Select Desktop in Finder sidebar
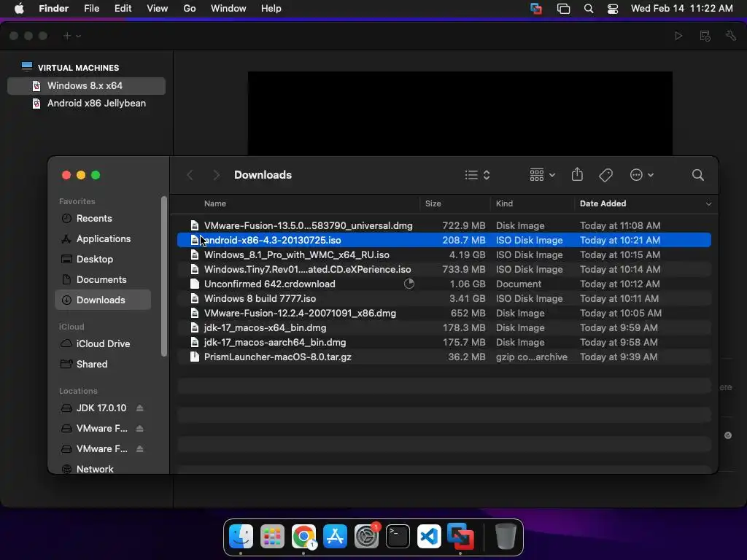Image resolution: width=747 pixels, height=560 pixels. point(102,259)
